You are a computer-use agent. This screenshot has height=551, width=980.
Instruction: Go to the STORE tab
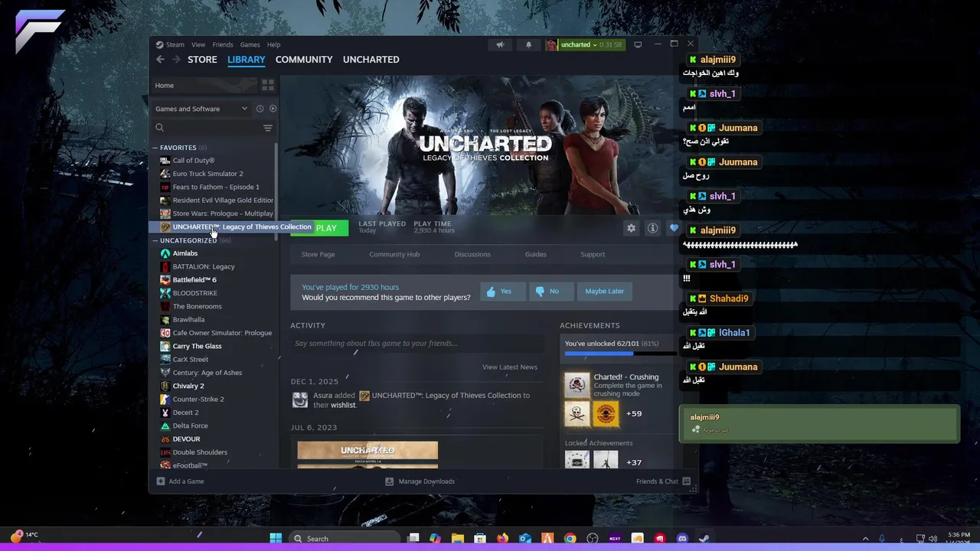click(x=202, y=60)
